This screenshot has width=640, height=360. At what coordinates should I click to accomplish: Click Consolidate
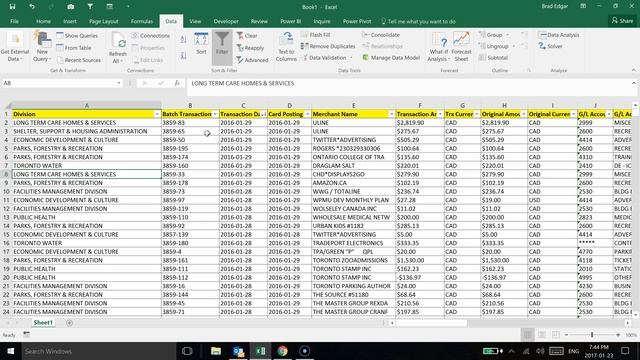pos(381,35)
